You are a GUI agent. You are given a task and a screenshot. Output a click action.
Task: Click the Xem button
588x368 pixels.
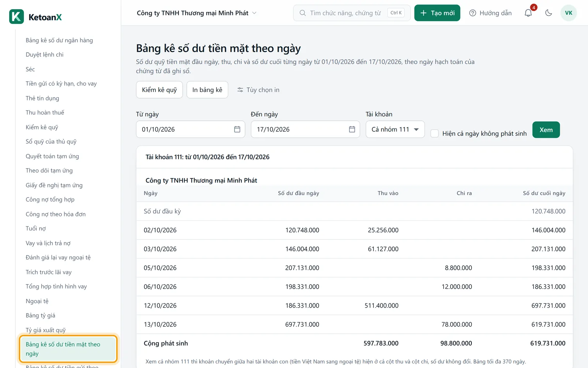[546, 130]
